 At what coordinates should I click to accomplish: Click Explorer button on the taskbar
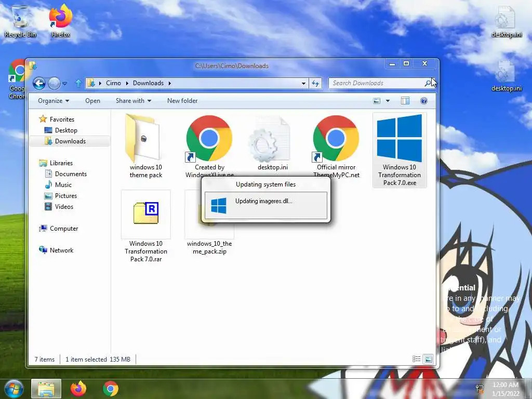(46, 389)
